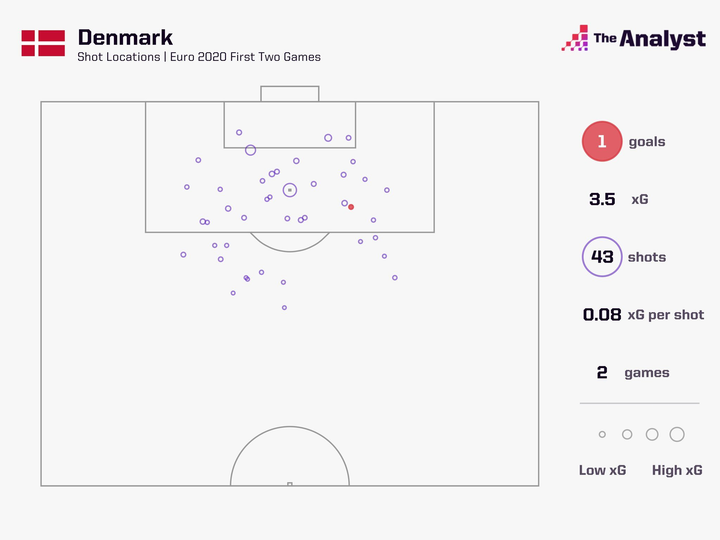Select the smallest Low xG legend circle
Screen dimensions: 720x540
(x=602, y=435)
